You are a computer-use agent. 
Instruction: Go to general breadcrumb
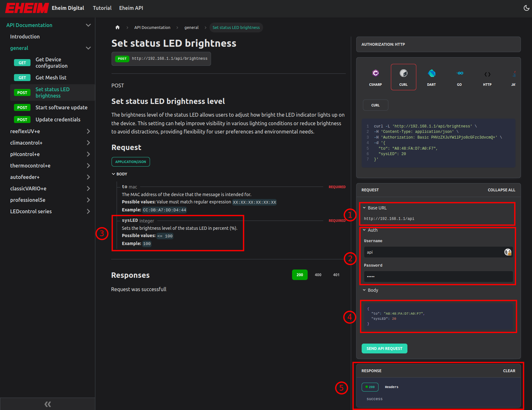click(191, 27)
